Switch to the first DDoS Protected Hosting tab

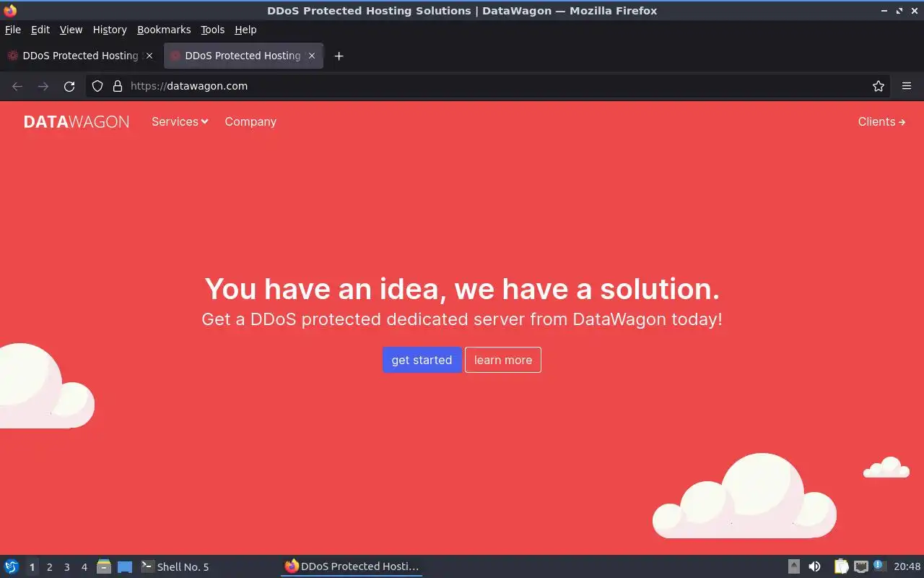click(80, 56)
